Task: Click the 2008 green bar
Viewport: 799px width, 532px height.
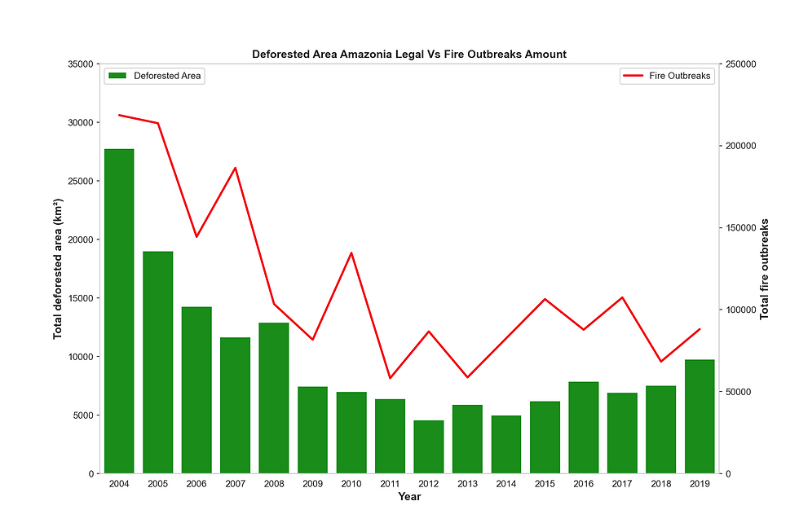Action: click(274, 398)
